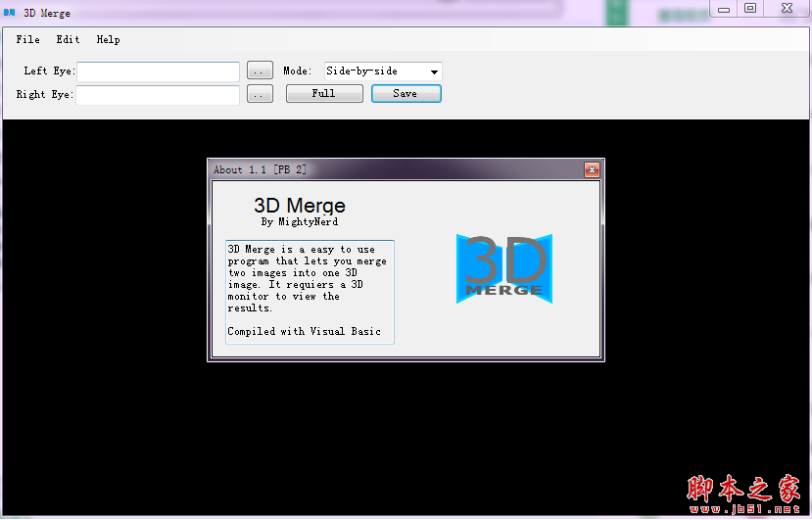Click the 'Right Eye:' label
The height and width of the screenshot is (520, 812).
click(x=44, y=94)
